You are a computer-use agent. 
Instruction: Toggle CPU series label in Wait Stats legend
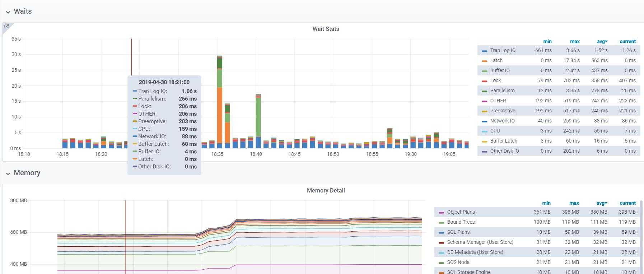coord(495,131)
